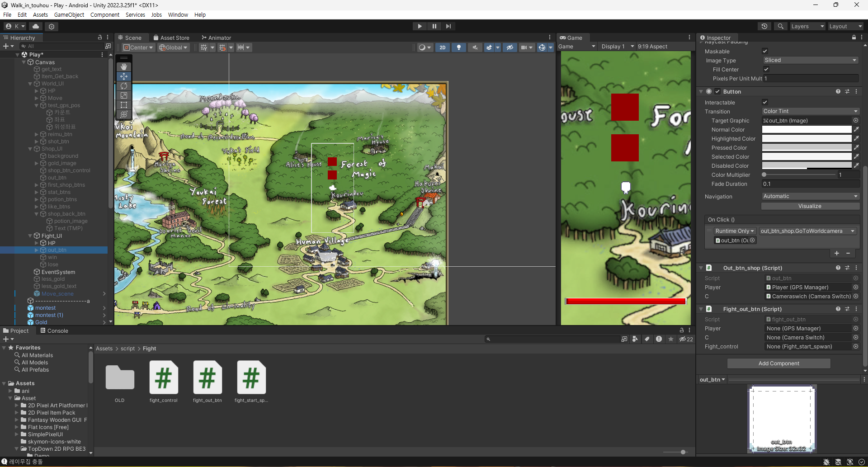The width and height of the screenshot is (868, 467).
Task: Open the GameObject menu
Action: click(x=69, y=14)
